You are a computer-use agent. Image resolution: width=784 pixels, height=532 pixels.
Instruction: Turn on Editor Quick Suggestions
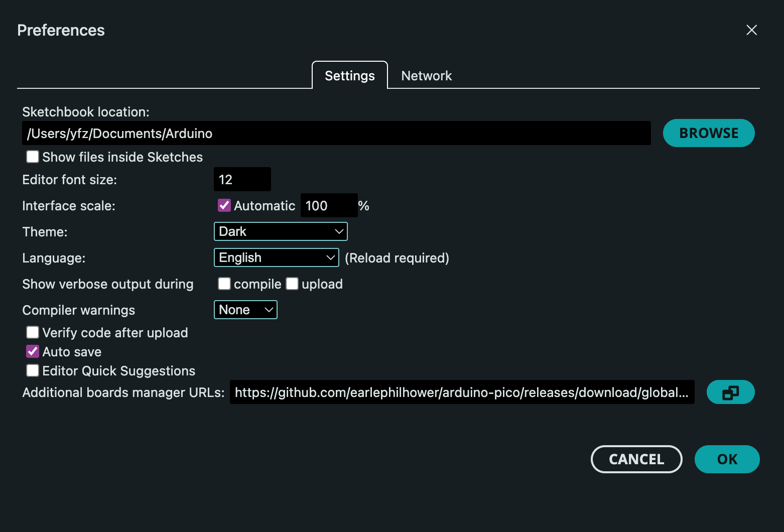pos(33,371)
